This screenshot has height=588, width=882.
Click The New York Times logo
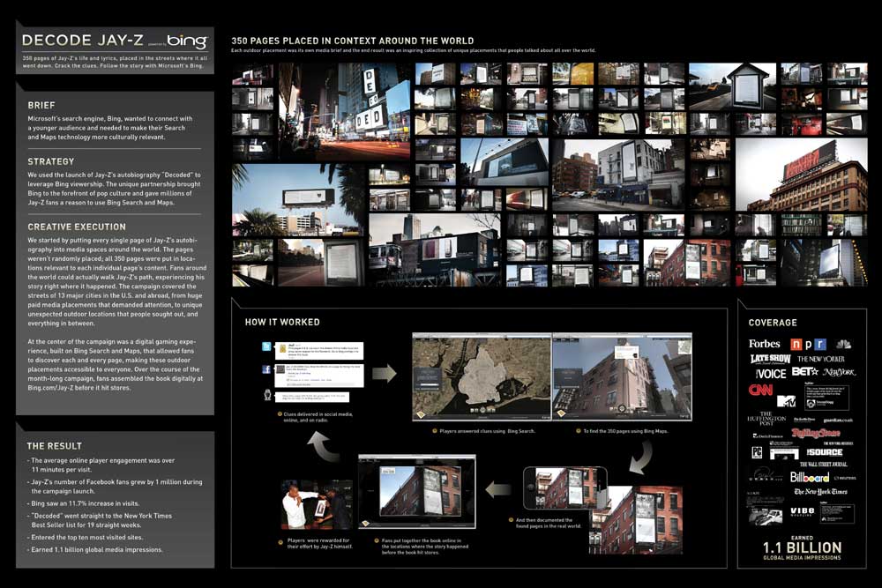[x=820, y=492]
